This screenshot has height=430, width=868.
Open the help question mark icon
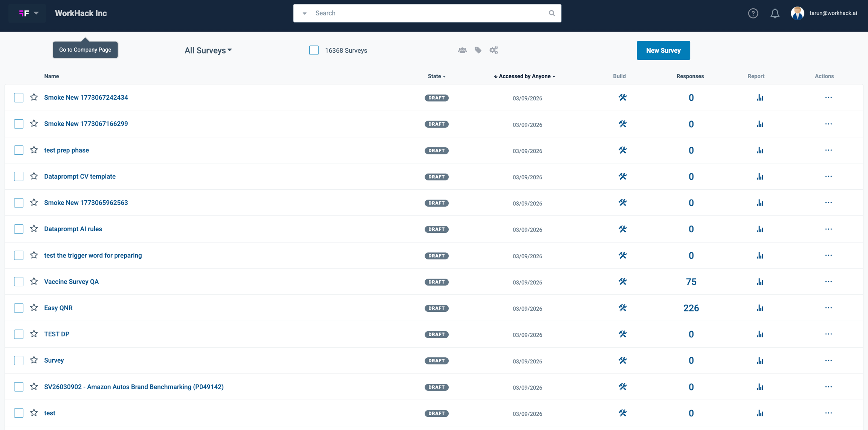click(753, 14)
